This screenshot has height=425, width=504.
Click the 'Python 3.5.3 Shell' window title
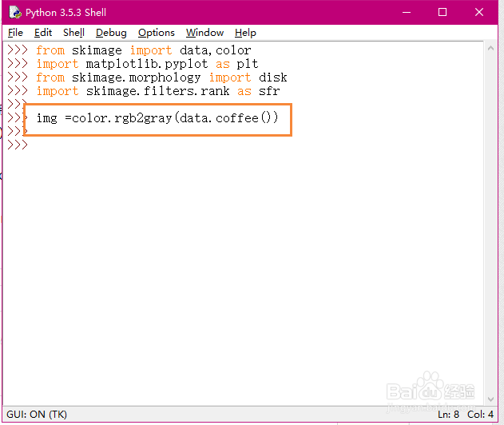click(65, 13)
